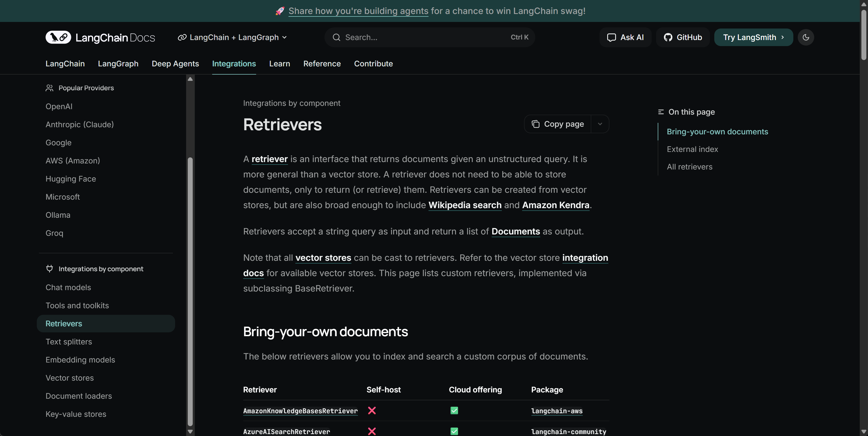868x436 pixels.
Task: Open Vector stores in the sidebar
Action: pyautogui.click(x=70, y=378)
